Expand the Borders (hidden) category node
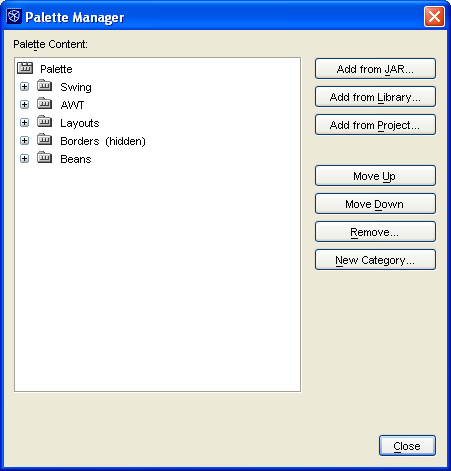This screenshot has height=471, width=451. pyautogui.click(x=24, y=141)
